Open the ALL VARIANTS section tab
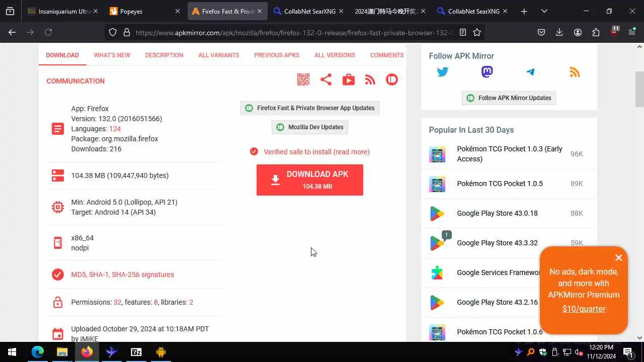644x362 pixels. coord(219,55)
